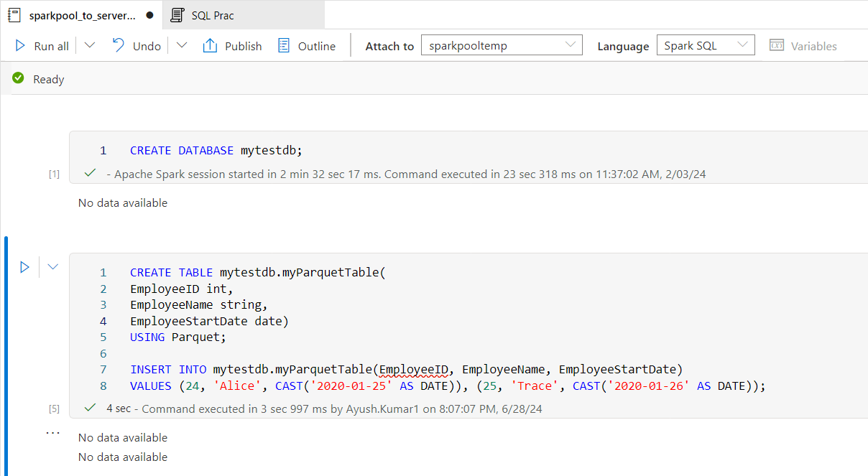Click the CREATE DATABASE mytestdb code line
Viewport: 868px width, 476px height.
pyautogui.click(x=216, y=150)
